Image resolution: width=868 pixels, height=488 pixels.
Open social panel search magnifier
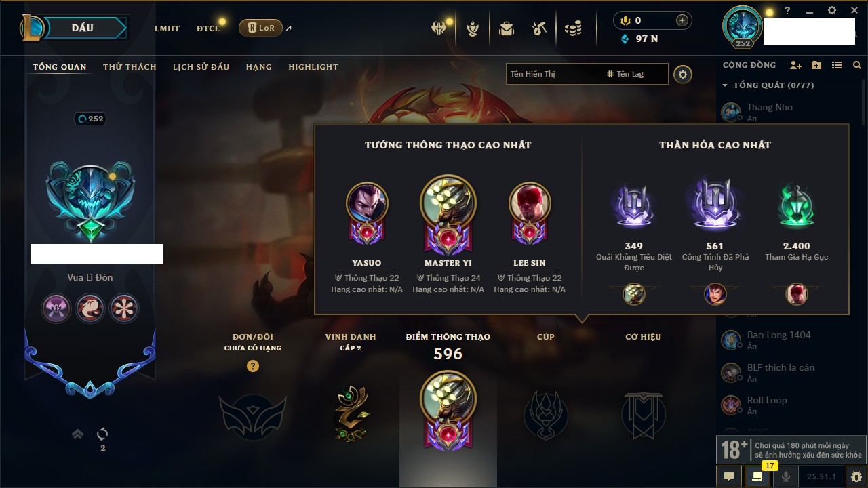[857, 65]
